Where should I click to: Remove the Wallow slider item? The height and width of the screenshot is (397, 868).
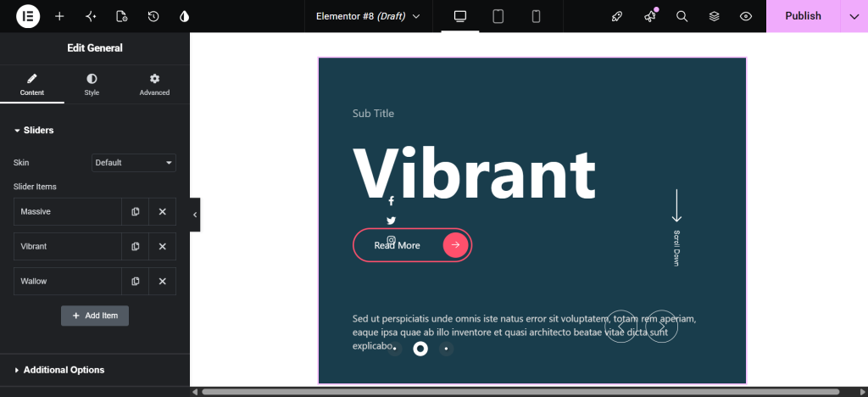(162, 282)
